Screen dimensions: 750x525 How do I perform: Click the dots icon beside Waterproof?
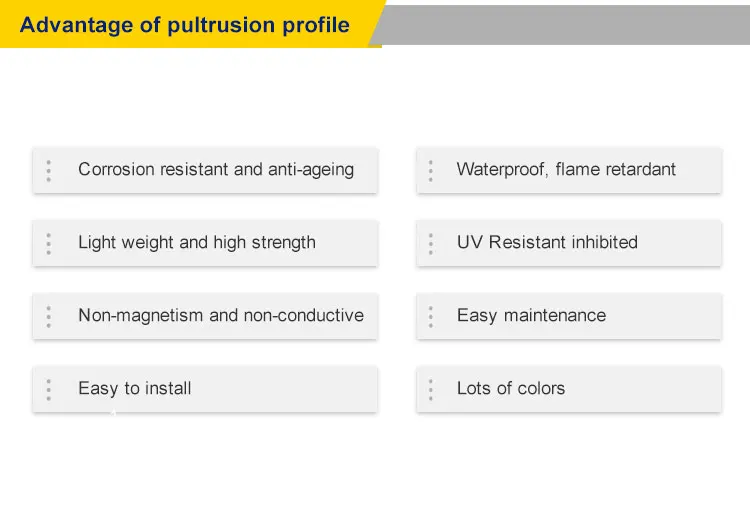click(x=430, y=171)
